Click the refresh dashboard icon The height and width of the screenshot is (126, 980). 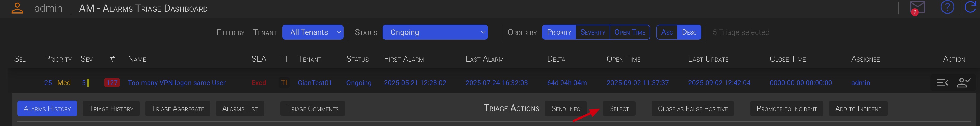point(970,7)
